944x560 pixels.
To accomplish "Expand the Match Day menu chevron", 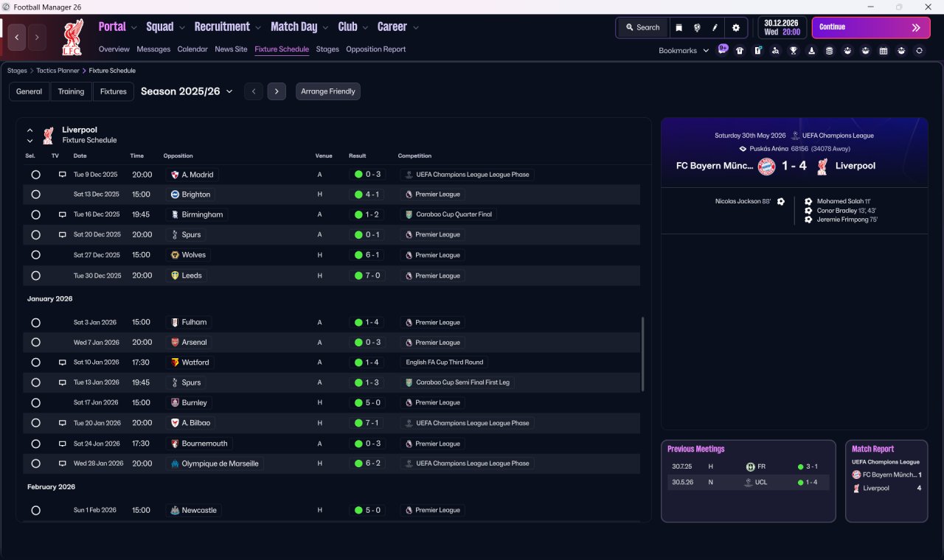I will (325, 28).
